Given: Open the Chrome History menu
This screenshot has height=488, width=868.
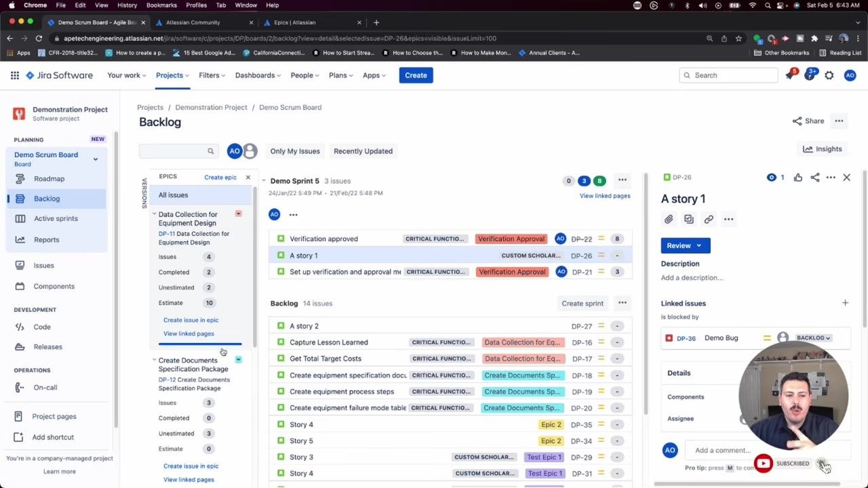Looking at the screenshot, I should (127, 5).
